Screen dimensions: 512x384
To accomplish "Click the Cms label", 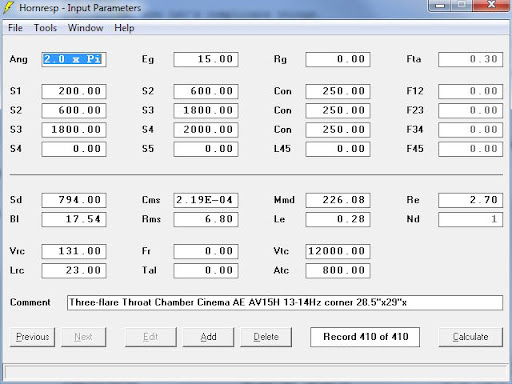I will 151,200.
